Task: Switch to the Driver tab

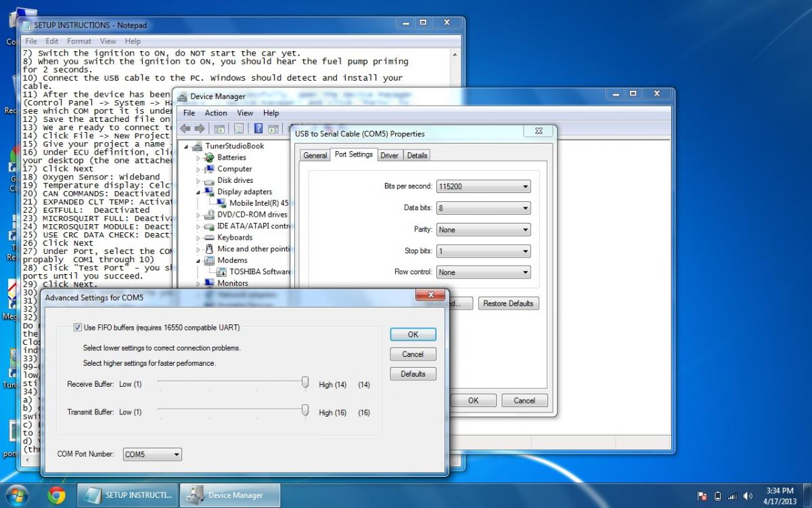Action: tap(389, 155)
